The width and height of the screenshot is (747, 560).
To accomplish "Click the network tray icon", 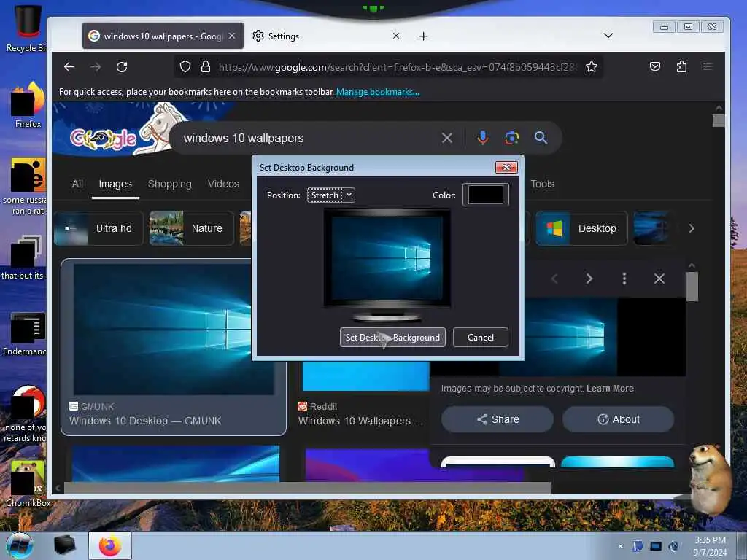I will pos(656,546).
